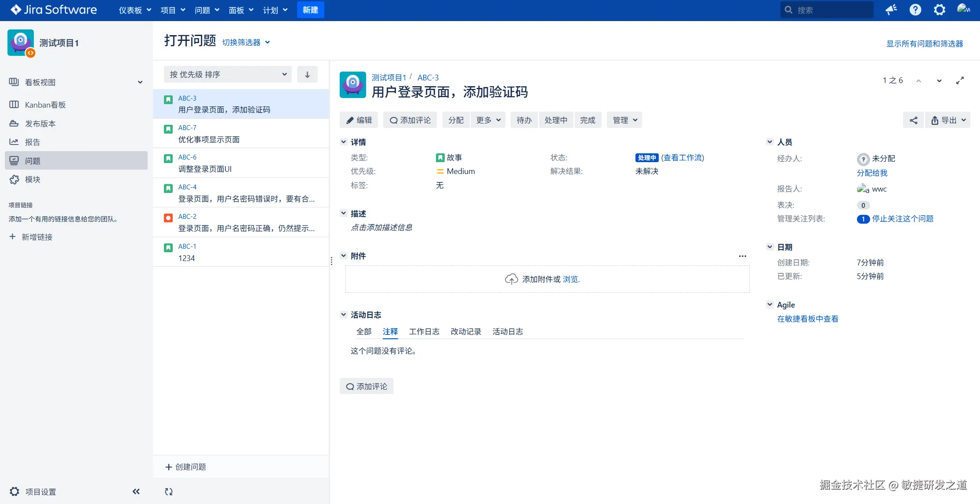Screen dimensions: 980x504
Task: Click the share issue icon
Action: pyautogui.click(x=913, y=120)
